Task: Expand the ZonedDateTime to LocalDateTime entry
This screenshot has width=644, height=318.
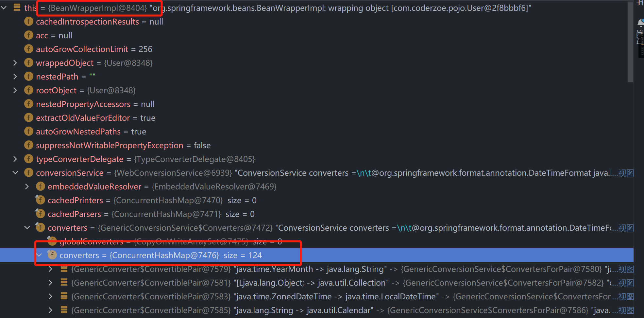Action: click(x=51, y=296)
